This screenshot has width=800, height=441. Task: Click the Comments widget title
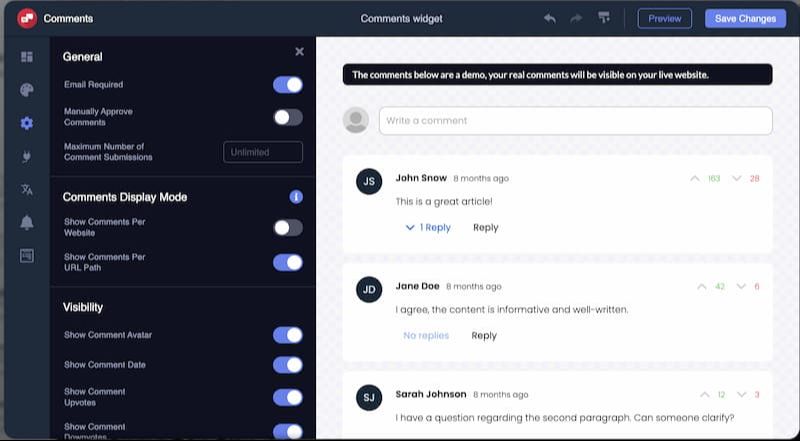(402, 19)
